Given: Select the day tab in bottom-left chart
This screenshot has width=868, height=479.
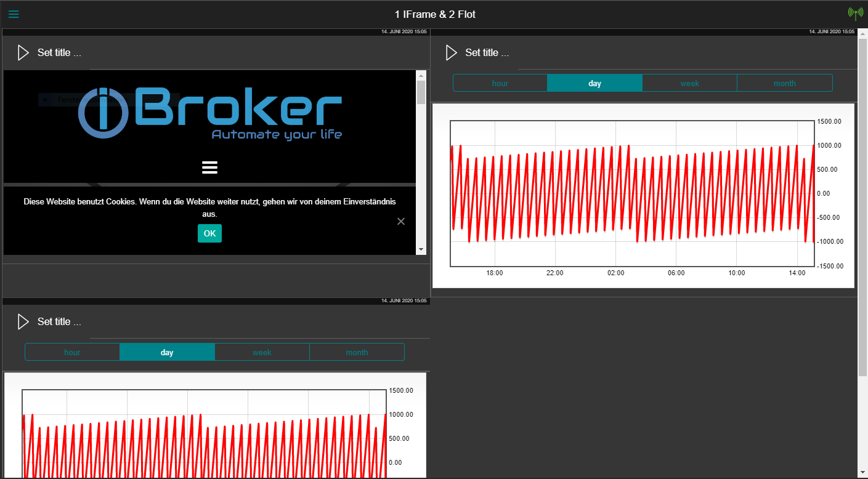Looking at the screenshot, I should (167, 352).
